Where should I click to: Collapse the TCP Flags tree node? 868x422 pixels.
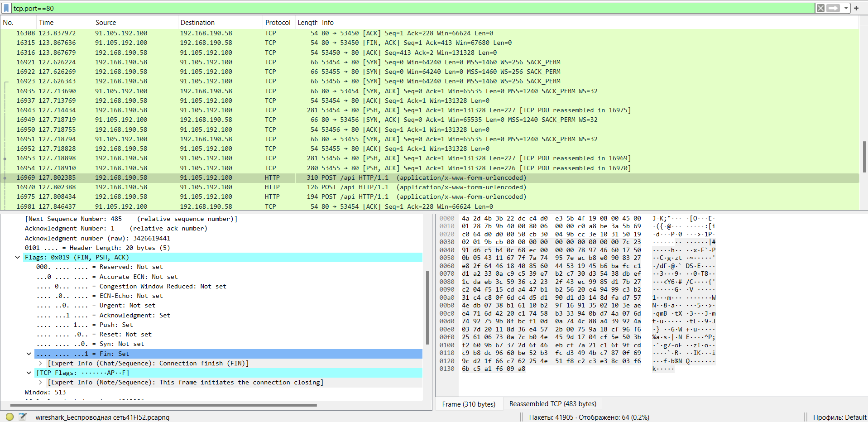pos(29,373)
